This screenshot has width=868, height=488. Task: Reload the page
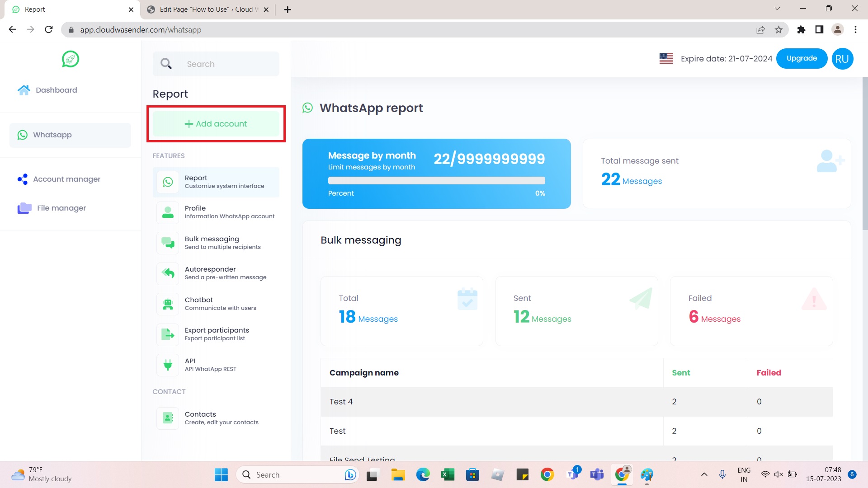49,30
